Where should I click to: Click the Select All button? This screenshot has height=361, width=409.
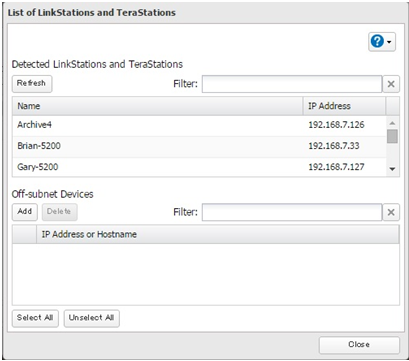(x=35, y=318)
